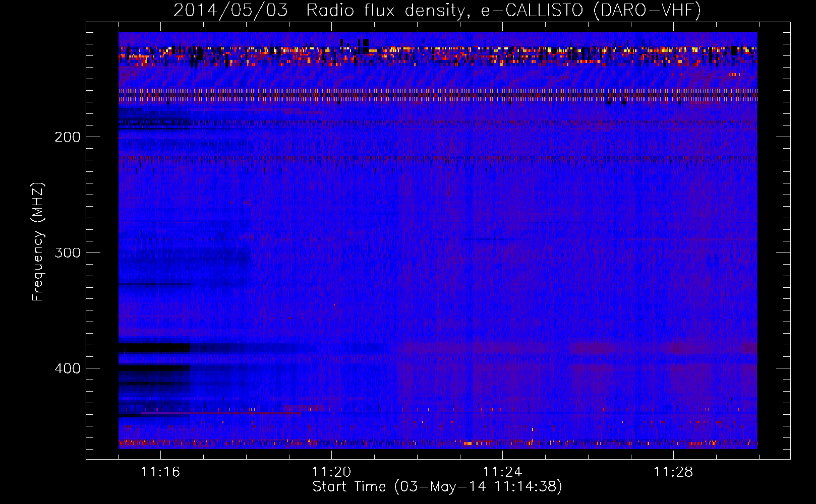Click the 11:16 time tick label
Image resolution: width=816 pixels, height=504 pixels.
[x=160, y=472]
